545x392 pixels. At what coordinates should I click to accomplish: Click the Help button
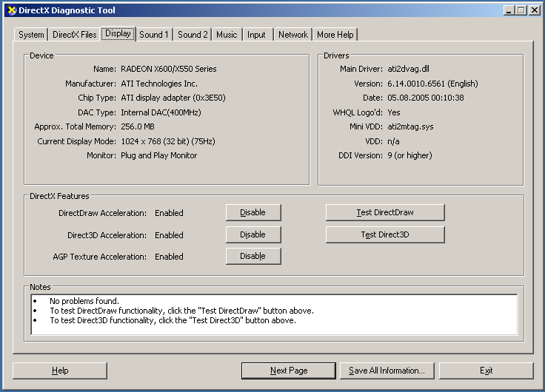point(60,371)
